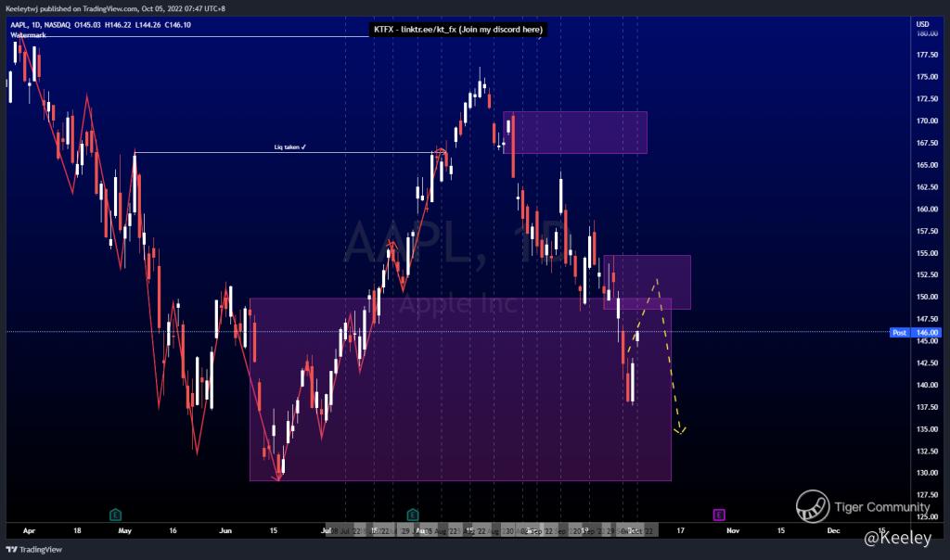The height and width of the screenshot is (560, 950).
Task: Select the Watermark indicator label
Action: (x=29, y=35)
